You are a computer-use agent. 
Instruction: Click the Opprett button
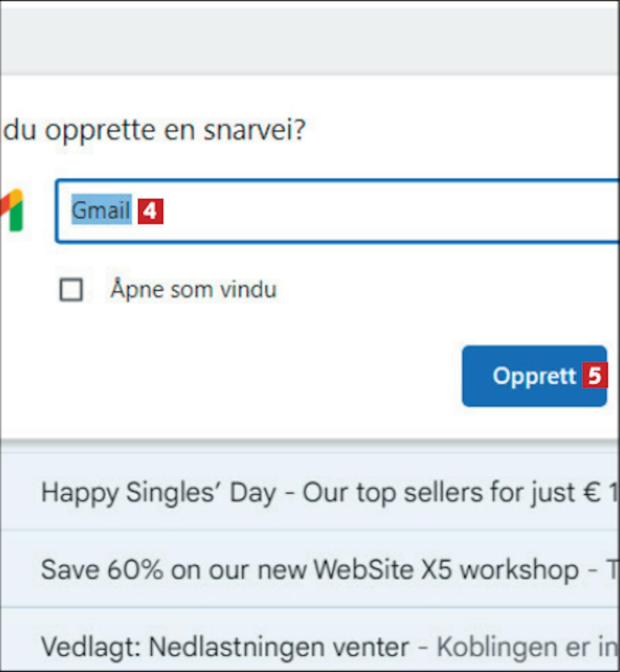coord(534,376)
